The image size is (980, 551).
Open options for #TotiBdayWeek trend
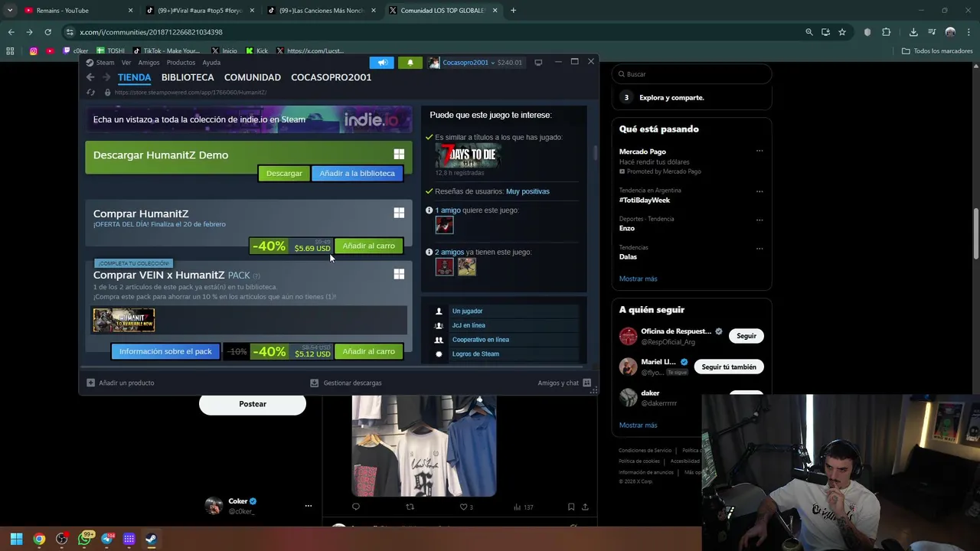pyautogui.click(x=759, y=191)
